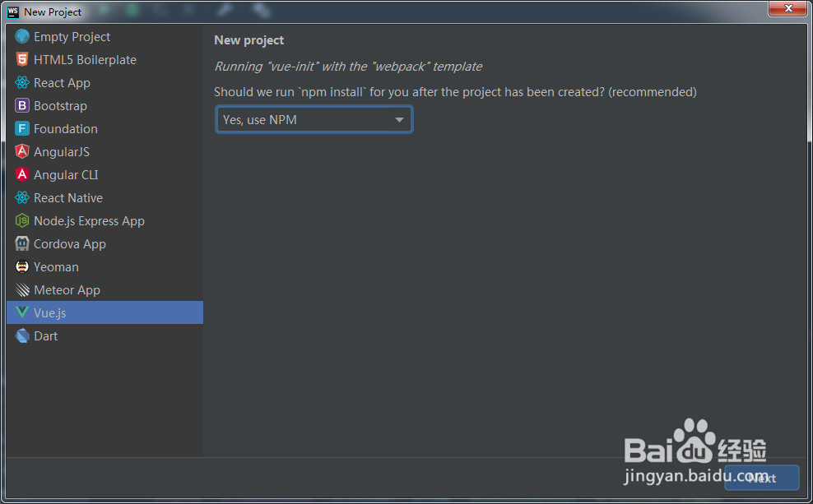Click the Dart logo icon
This screenshot has width=813, height=504.
(22, 336)
